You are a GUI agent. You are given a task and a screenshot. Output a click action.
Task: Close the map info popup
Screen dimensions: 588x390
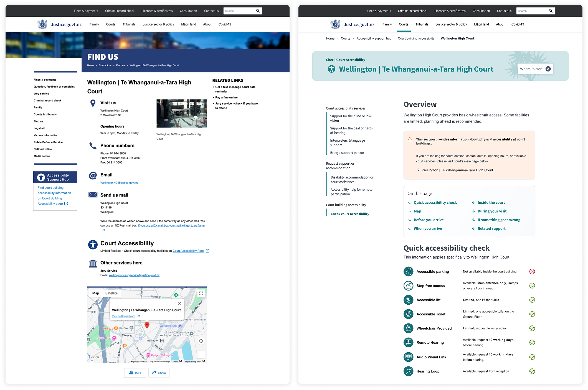coord(179,303)
